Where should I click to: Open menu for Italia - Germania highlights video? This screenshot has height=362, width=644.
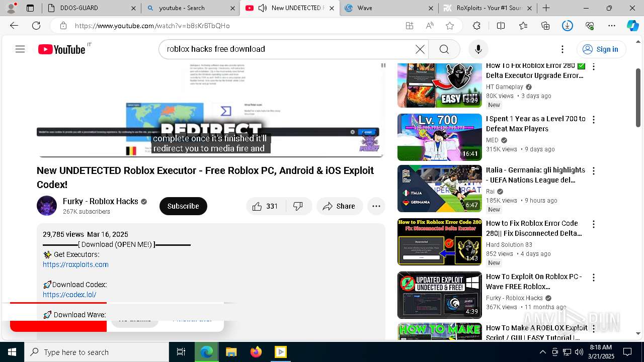[x=594, y=171]
